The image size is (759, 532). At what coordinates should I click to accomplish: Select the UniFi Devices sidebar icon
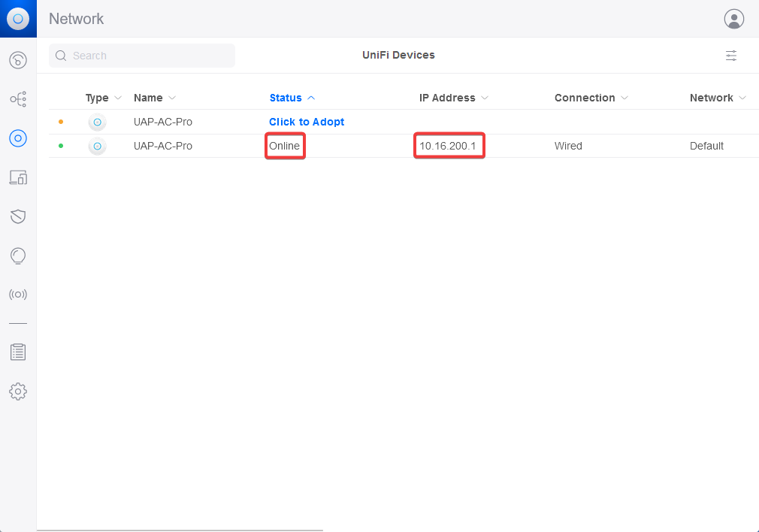pyautogui.click(x=18, y=138)
